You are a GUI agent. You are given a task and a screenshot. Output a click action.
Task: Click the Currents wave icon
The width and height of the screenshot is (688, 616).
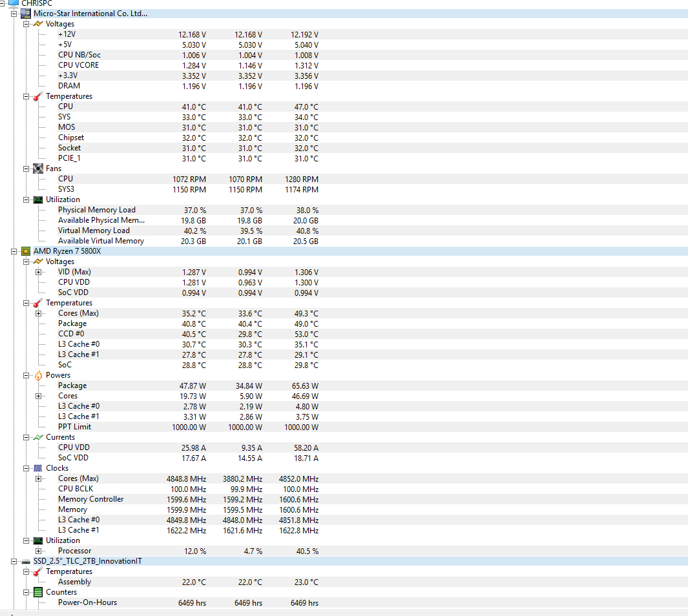pyautogui.click(x=38, y=438)
